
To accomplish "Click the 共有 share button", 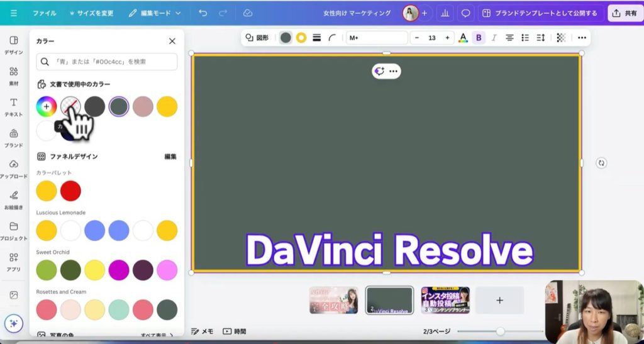I will point(625,13).
